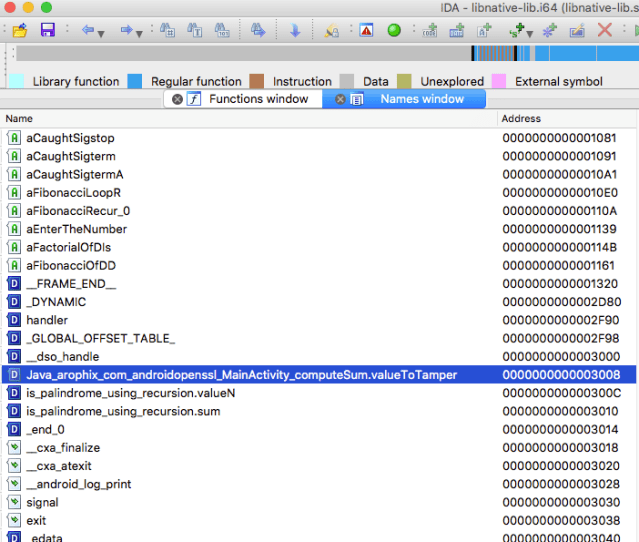This screenshot has height=542, width=639.
Task: Close the Functions window tab
Action: coord(177,99)
